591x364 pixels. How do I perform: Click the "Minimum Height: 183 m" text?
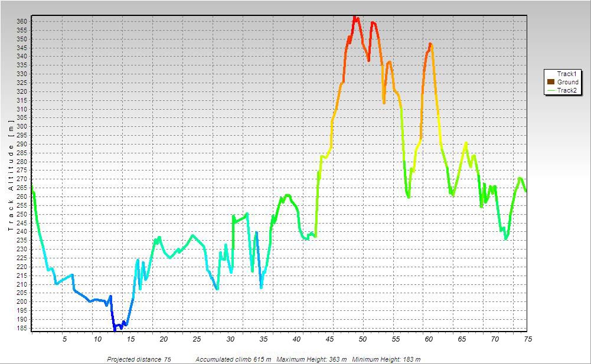point(387,359)
